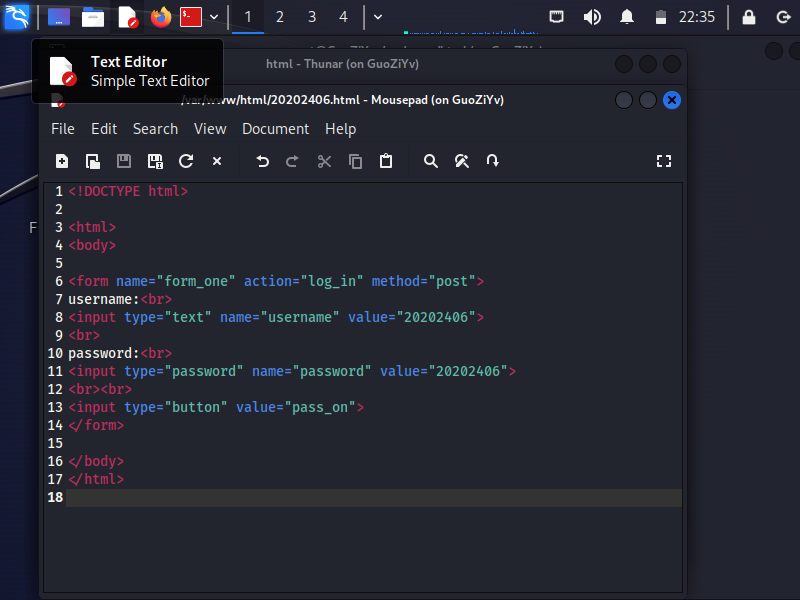Viewport: 800px width, 600px height.
Task: Paste from the clipboard
Action: pyautogui.click(x=386, y=161)
